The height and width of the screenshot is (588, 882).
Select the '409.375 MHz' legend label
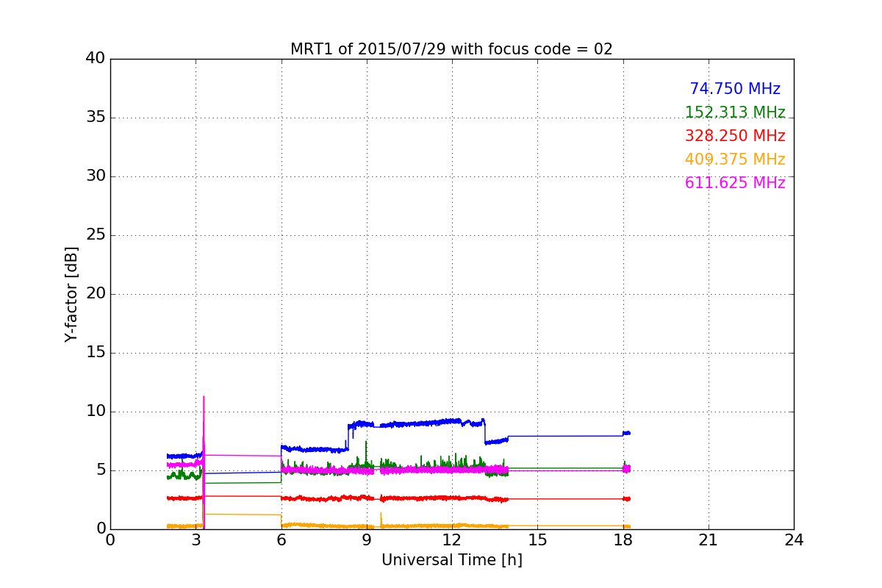point(735,159)
